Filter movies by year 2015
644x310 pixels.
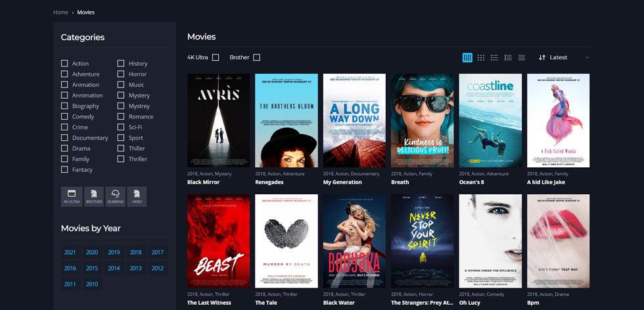click(92, 268)
